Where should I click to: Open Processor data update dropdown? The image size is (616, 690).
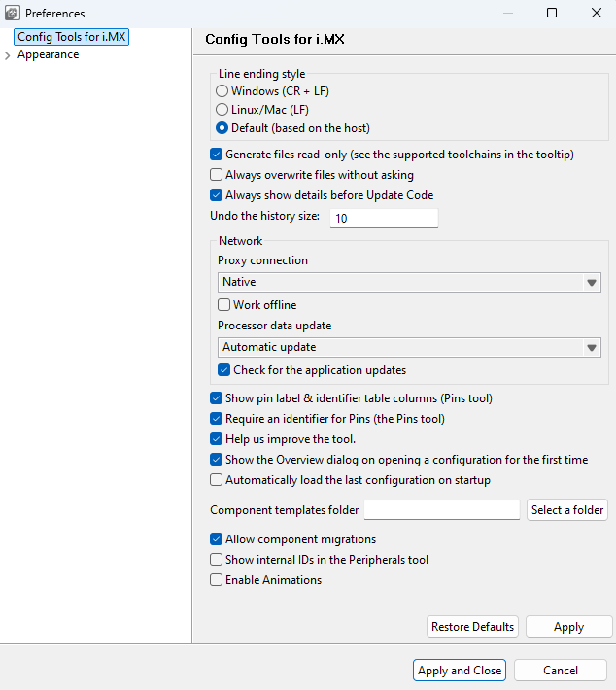(x=409, y=347)
